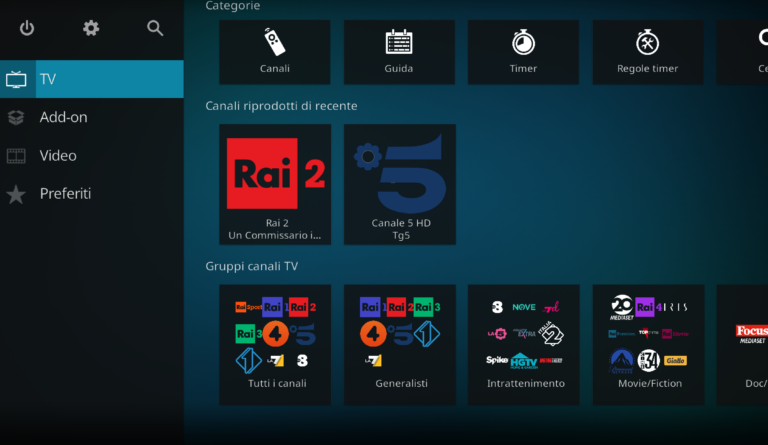Click the Video filmstrip icon

[x=16, y=156]
